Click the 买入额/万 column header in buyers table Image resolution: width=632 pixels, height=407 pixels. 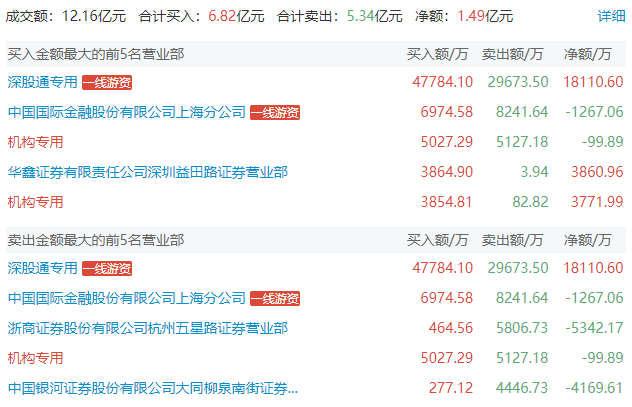[437, 54]
